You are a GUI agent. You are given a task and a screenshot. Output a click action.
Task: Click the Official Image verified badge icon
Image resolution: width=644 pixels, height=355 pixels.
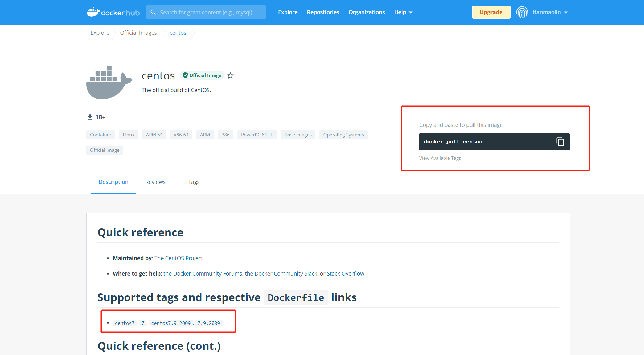coord(185,75)
